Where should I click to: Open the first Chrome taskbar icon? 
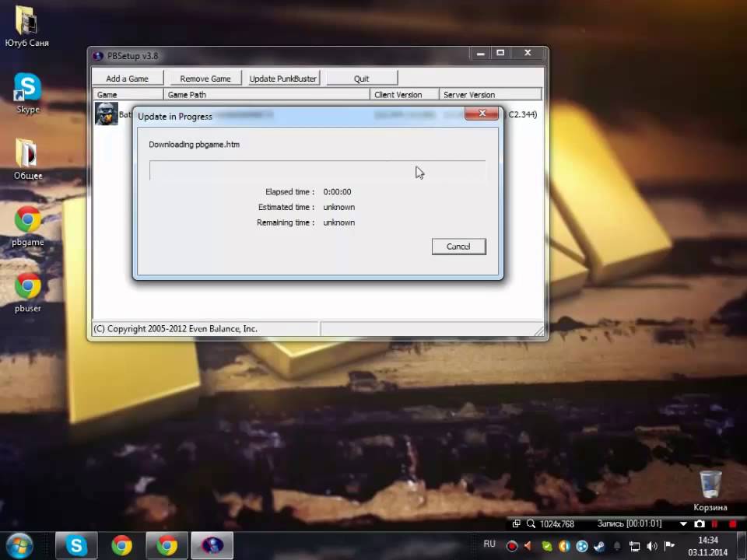(x=121, y=546)
